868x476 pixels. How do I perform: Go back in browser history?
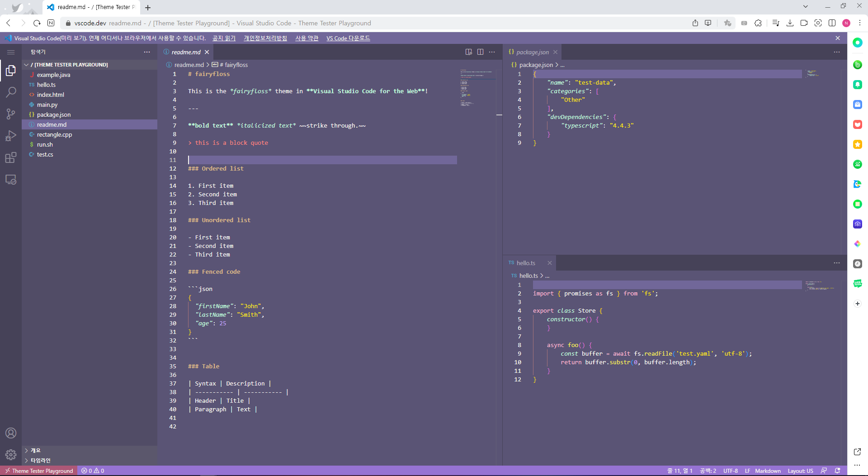pyautogui.click(x=9, y=23)
